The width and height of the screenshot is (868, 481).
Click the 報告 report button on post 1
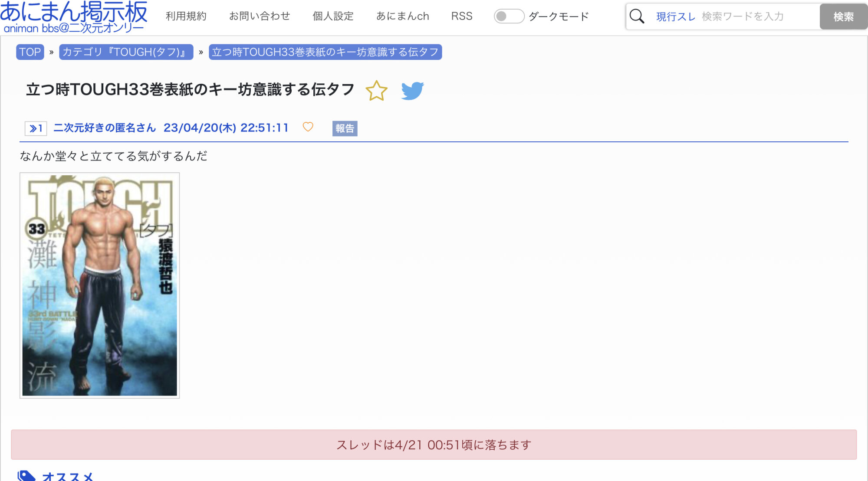point(345,128)
